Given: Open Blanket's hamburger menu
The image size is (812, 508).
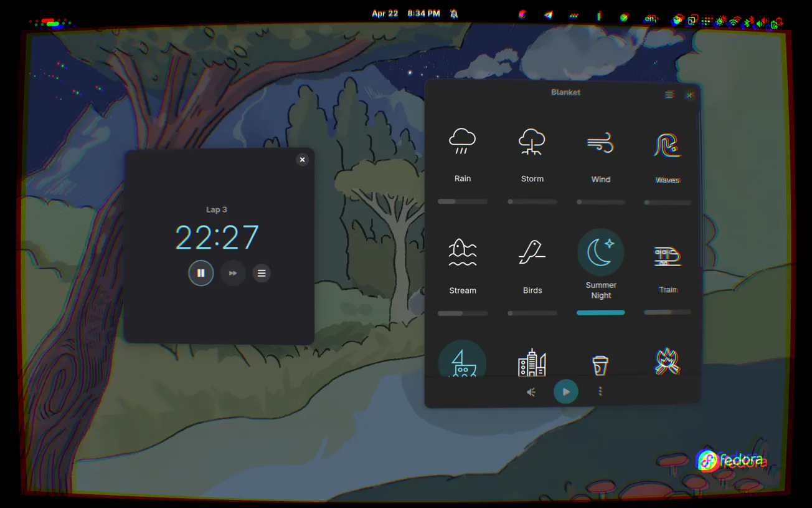Looking at the screenshot, I should click(669, 94).
